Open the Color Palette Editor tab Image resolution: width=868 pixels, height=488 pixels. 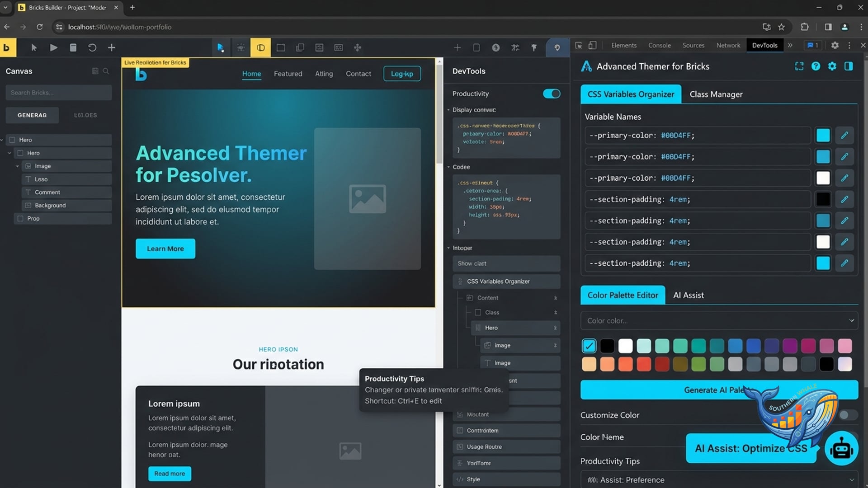coord(623,295)
